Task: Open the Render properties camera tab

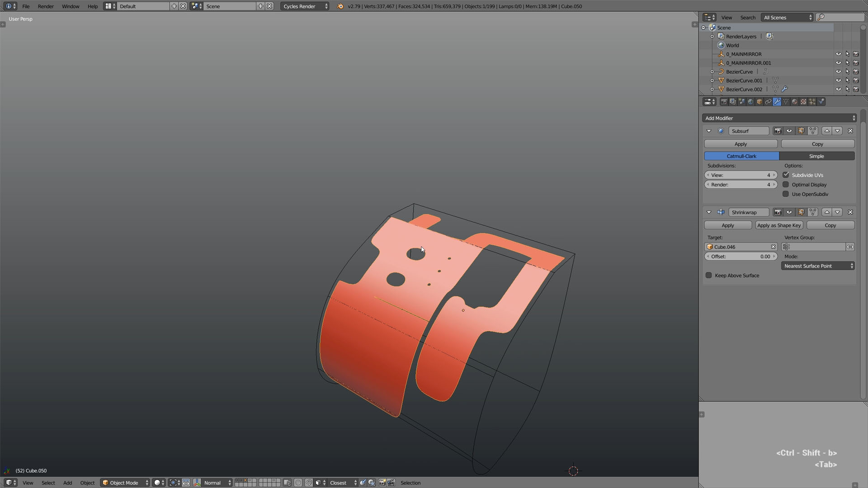Action: (x=724, y=102)
